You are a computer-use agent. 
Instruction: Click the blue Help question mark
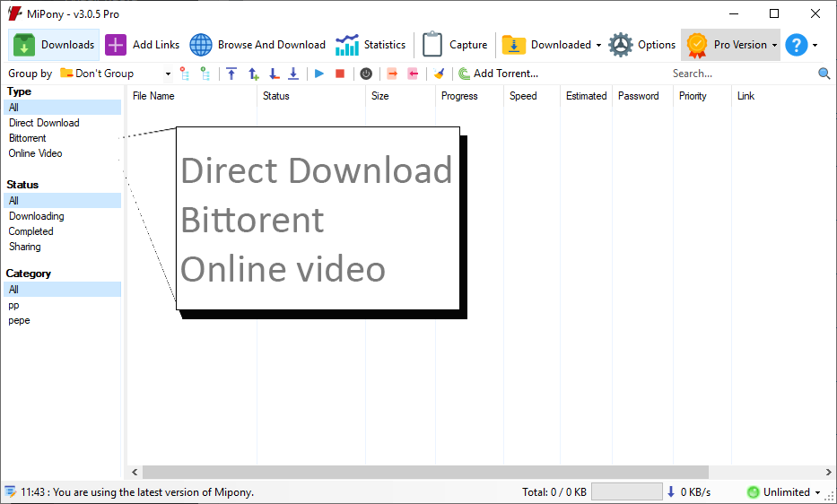[x=796, y=45]
